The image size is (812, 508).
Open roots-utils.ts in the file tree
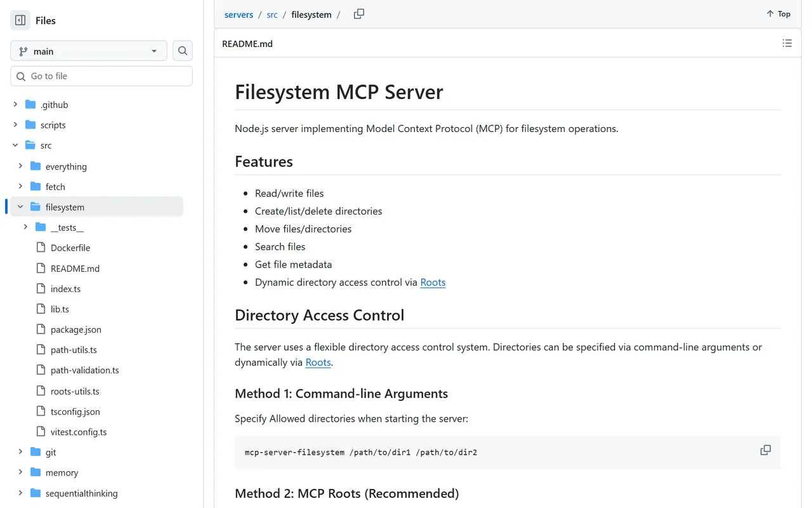[x=75, y=391]
